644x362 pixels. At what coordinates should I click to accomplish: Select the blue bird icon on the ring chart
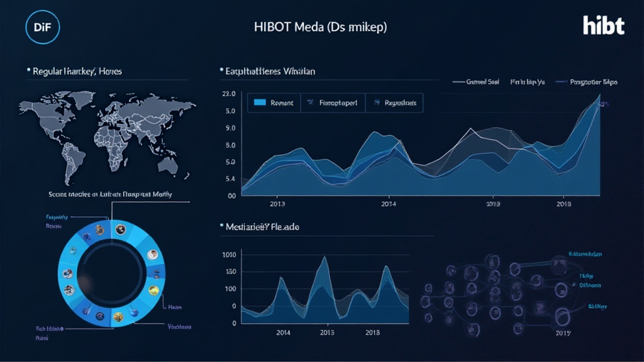pos(133,312)
